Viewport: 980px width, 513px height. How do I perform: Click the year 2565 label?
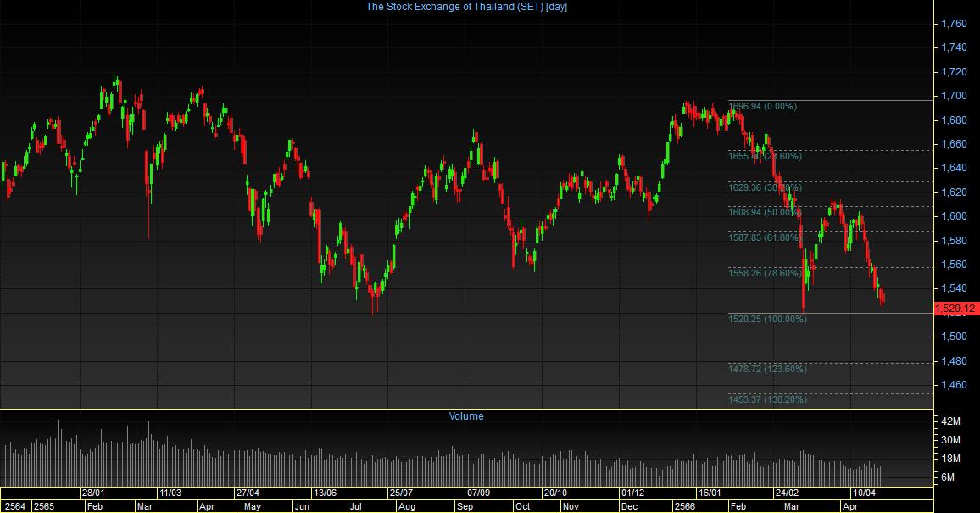(x=44, y=507)
